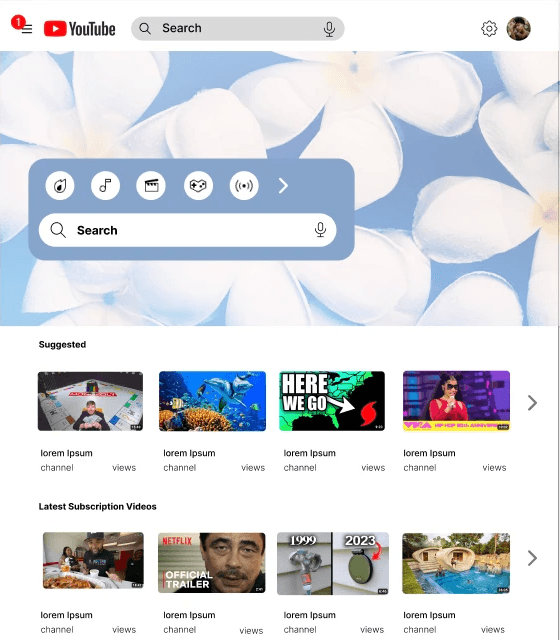Show next Latest Subscription Videos with arrow
The width and height of the screenshot is (560, 640).
coord(532,558)
